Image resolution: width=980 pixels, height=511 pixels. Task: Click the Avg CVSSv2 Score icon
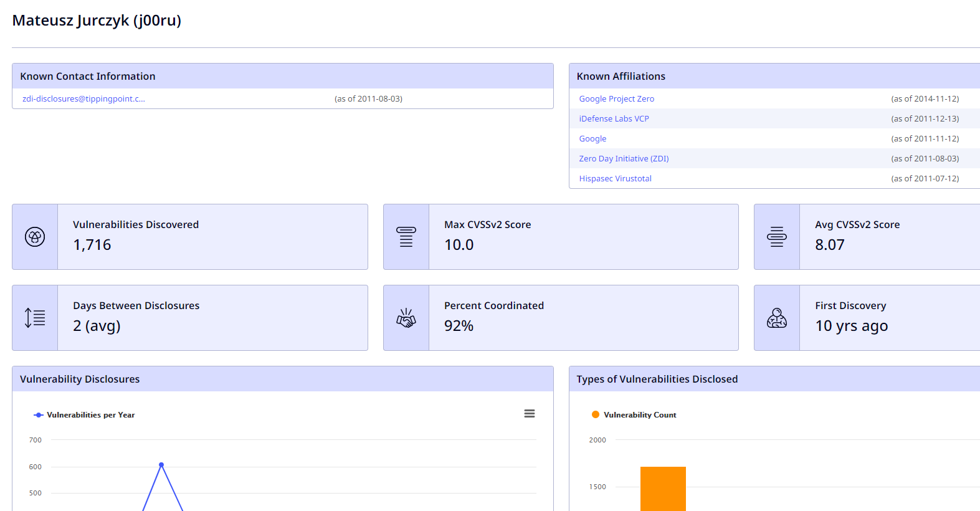click(777, 237)
